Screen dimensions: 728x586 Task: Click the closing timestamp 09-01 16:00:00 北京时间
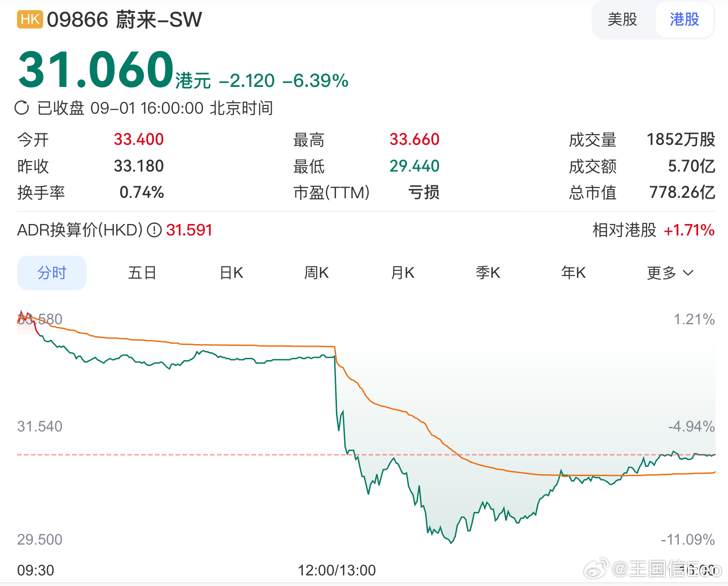[x=182, y=108]
